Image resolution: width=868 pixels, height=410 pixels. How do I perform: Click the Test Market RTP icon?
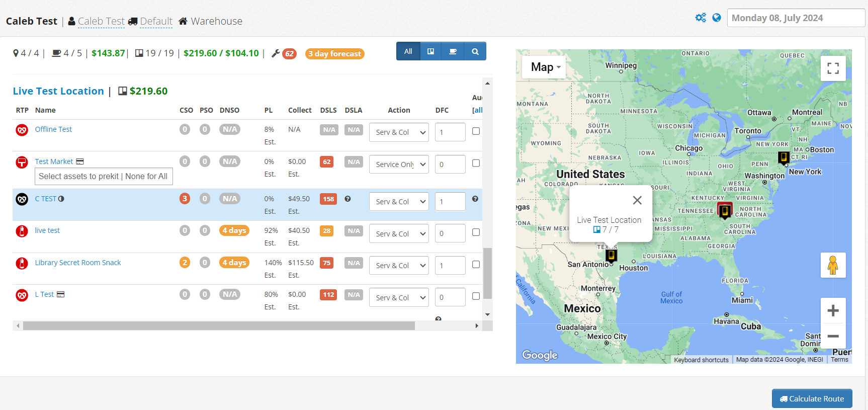(x=22, y=162)
